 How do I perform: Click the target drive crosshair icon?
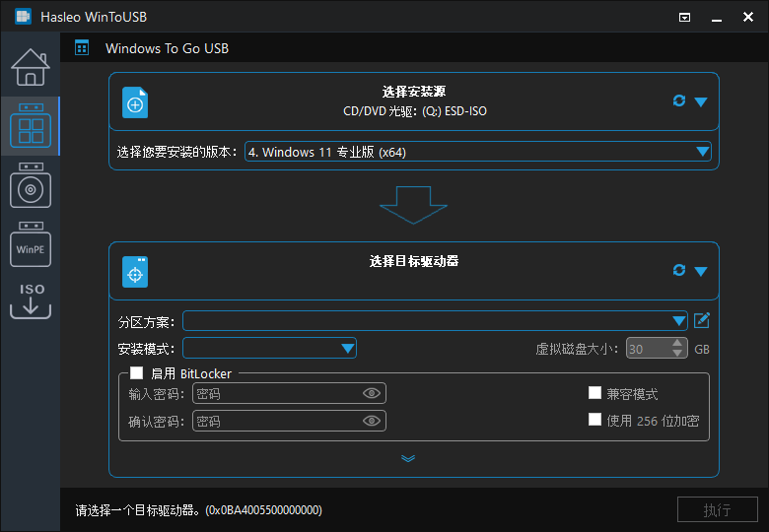click(135, 272)
